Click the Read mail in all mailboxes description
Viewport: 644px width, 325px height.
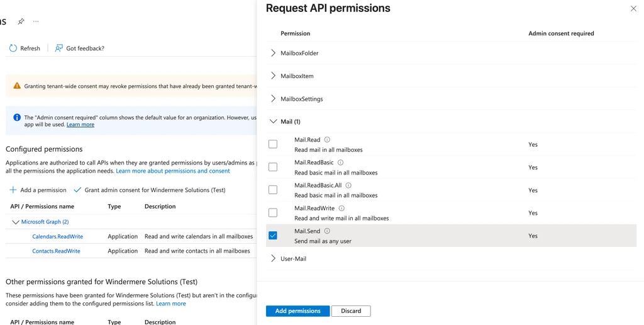(328, 150)
